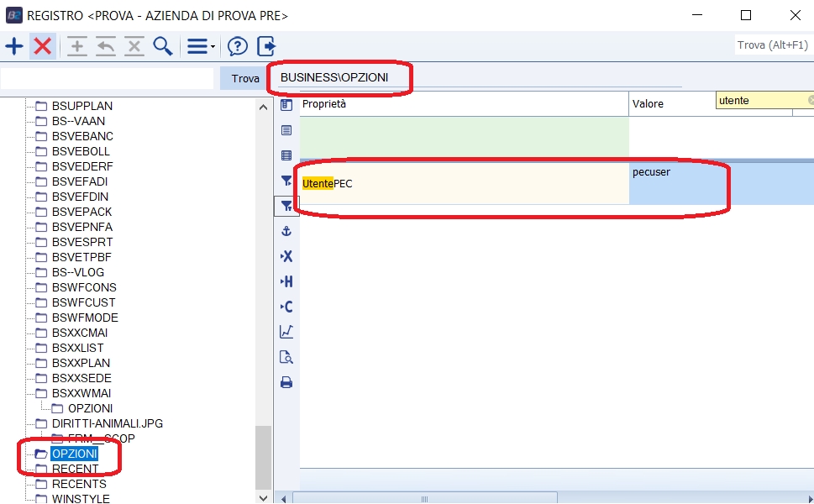This screenshot has height=504, width=814.
Task: Select DIRITTI-ANIMALI.JPG folder in tree
Action: [x=108, y=423]
